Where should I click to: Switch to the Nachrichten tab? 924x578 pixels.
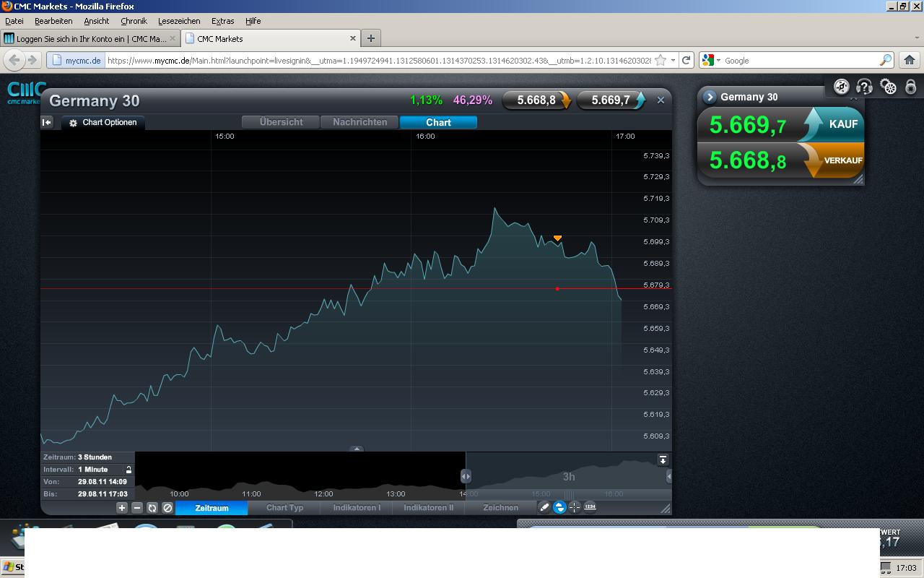point(359,122)
